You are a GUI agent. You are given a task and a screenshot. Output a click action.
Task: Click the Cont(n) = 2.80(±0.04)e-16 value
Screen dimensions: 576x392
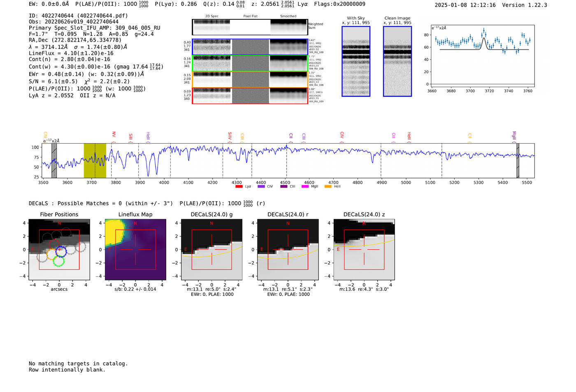[x=70, y=59]
